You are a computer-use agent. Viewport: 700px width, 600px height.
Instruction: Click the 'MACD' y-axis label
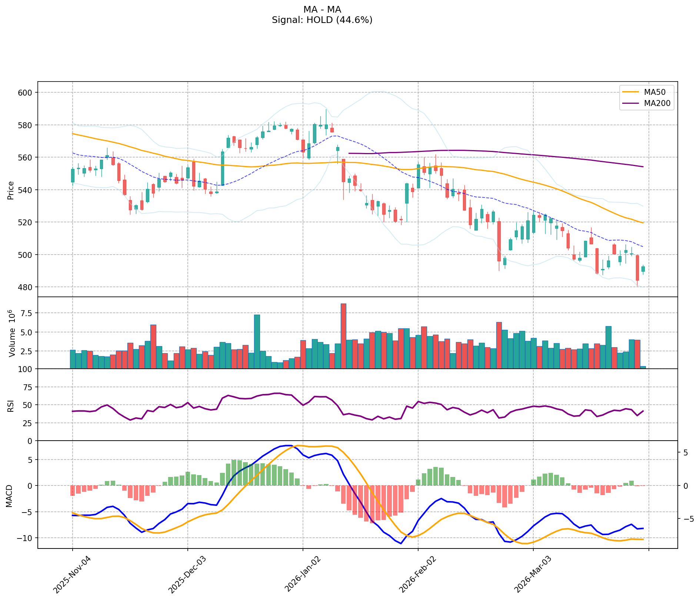[9, 496]
